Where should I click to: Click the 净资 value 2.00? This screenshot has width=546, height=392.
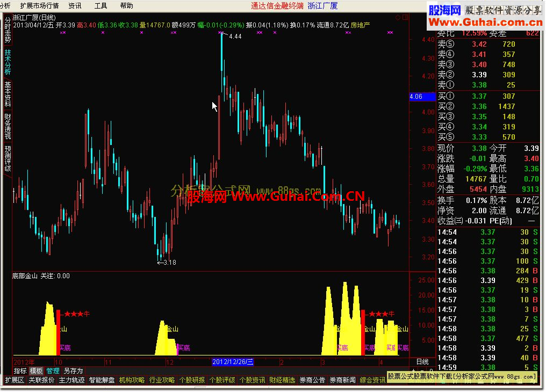coord(479,211)
